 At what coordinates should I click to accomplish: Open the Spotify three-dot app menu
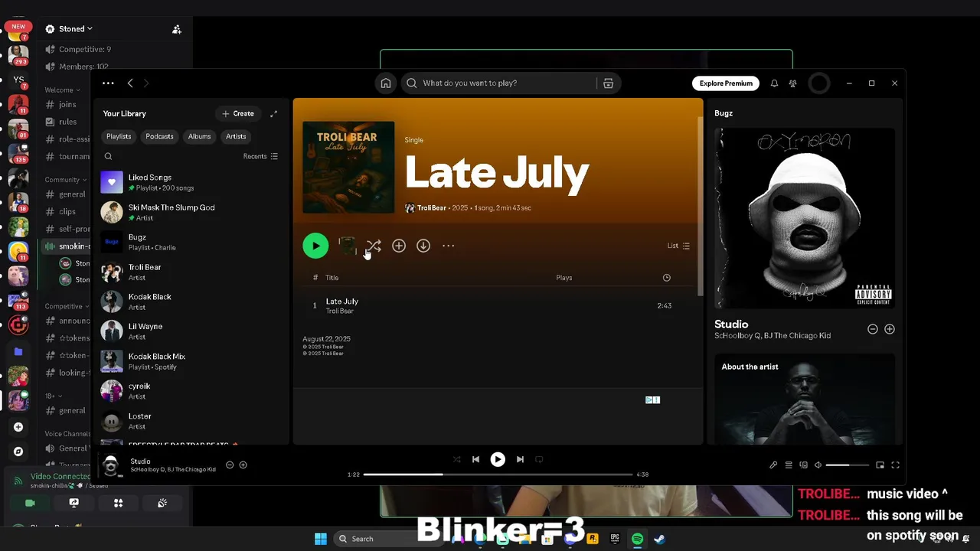click(108, 83)
